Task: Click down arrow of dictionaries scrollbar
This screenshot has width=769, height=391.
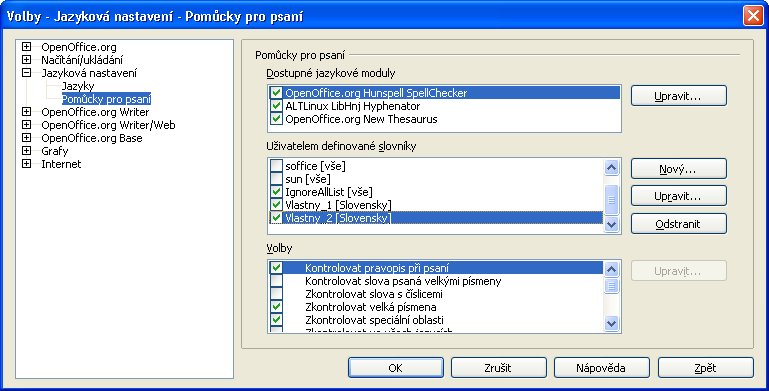Action: 611,225
